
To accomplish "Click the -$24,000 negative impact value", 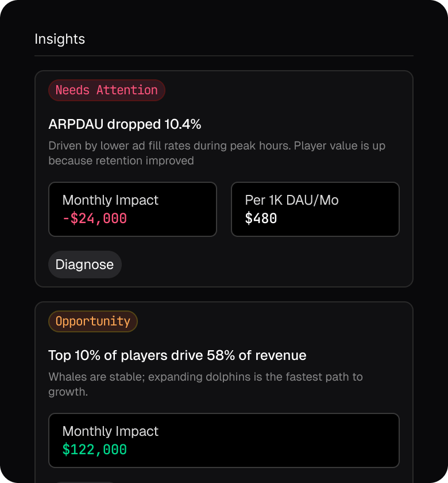I will (94, 218).
